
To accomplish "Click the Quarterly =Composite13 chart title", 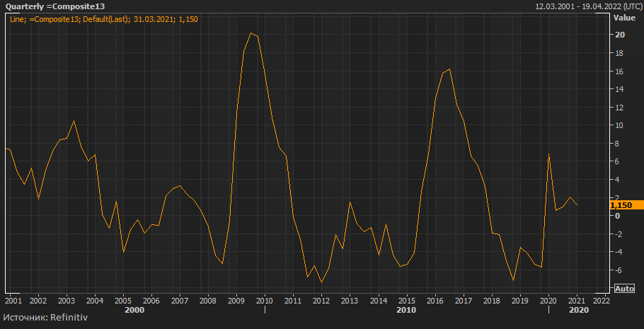I will coord(55,6).
